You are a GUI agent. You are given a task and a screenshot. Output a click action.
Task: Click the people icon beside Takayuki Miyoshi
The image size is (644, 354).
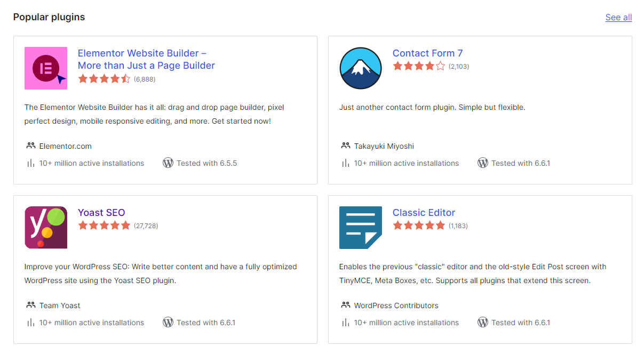click(345, 146)
